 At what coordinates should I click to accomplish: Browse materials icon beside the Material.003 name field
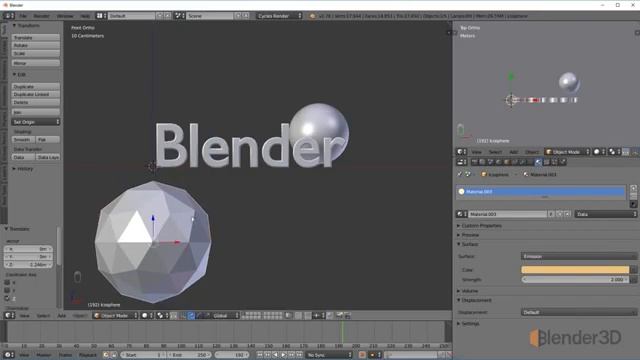click(x=462, y=214)
